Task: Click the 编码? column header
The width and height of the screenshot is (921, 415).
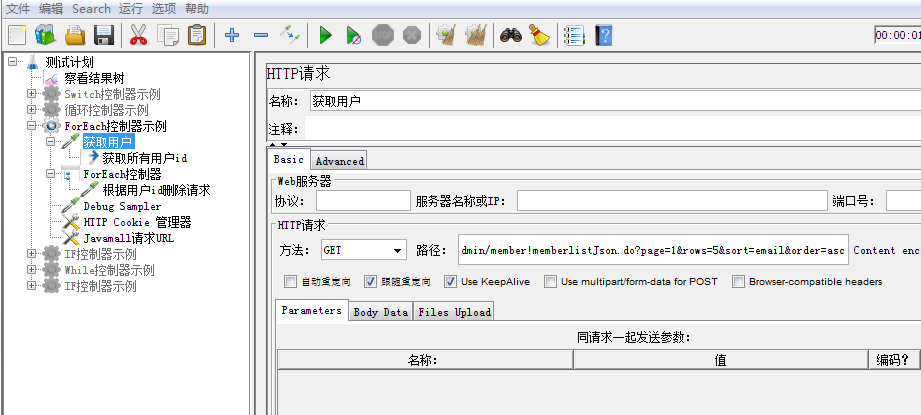Action: click(894, 360)
